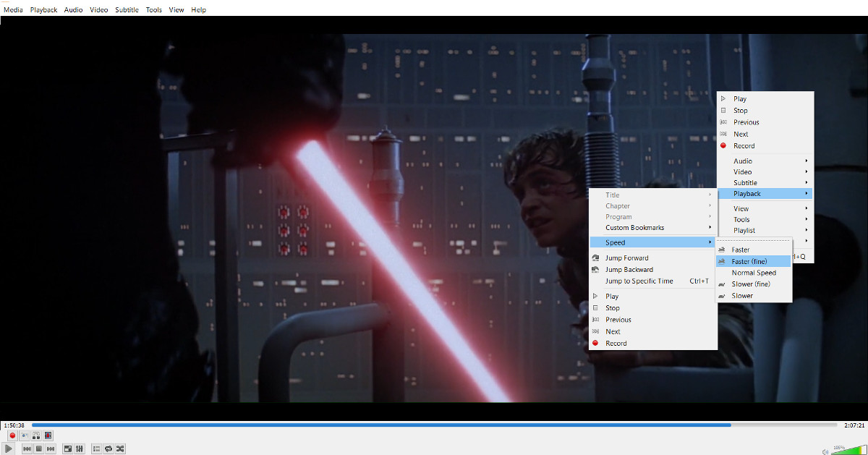The height and width of the screenshot is (455, 868).
Task: Expand Video submenu in the context menu
Action: tap(765, 172)
